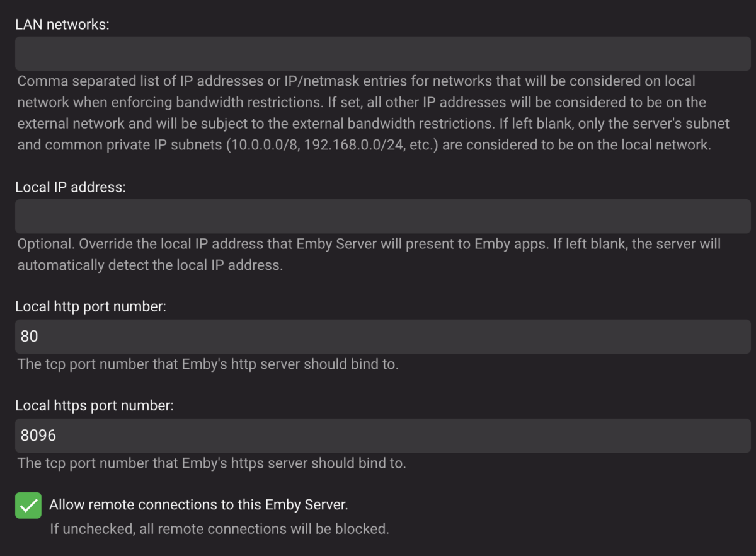The height and width of the screenshot is (556, 756).
Task: Click the https port field containing 8096
Action: (382, 436)
